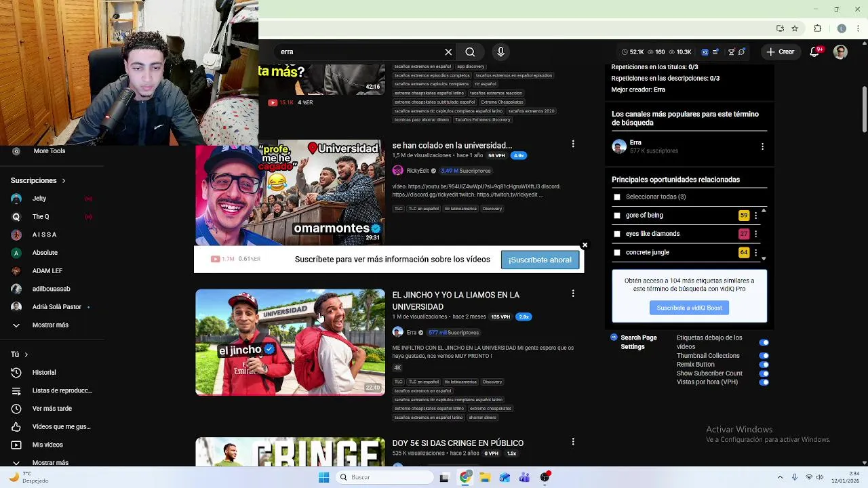Viewport: 868px width, 488px height.
Task: Toggle 'Thumbnail Collections' switch
Action: (764, 356)
